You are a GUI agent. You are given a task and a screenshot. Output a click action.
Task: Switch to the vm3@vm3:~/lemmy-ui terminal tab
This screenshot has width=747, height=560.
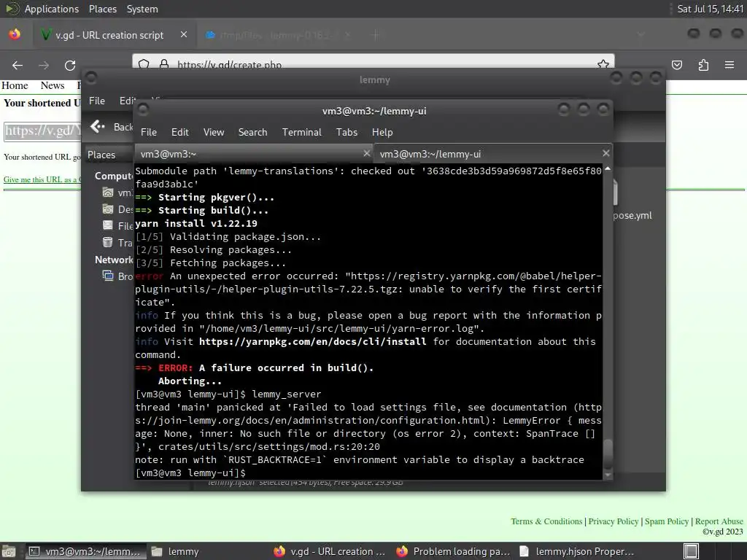(493, 154)
